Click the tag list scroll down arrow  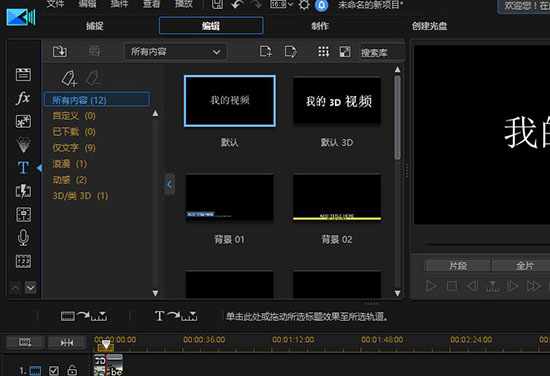155,293
